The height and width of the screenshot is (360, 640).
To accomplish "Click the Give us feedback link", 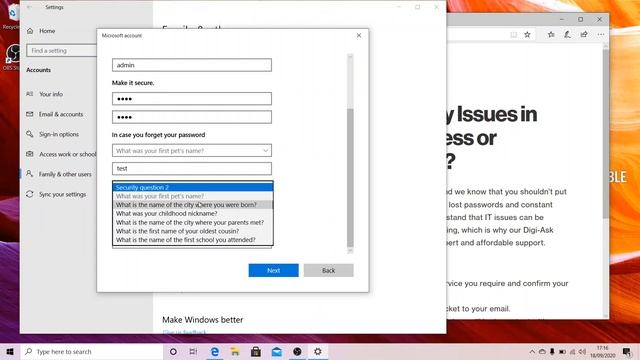I will (184, 332).
